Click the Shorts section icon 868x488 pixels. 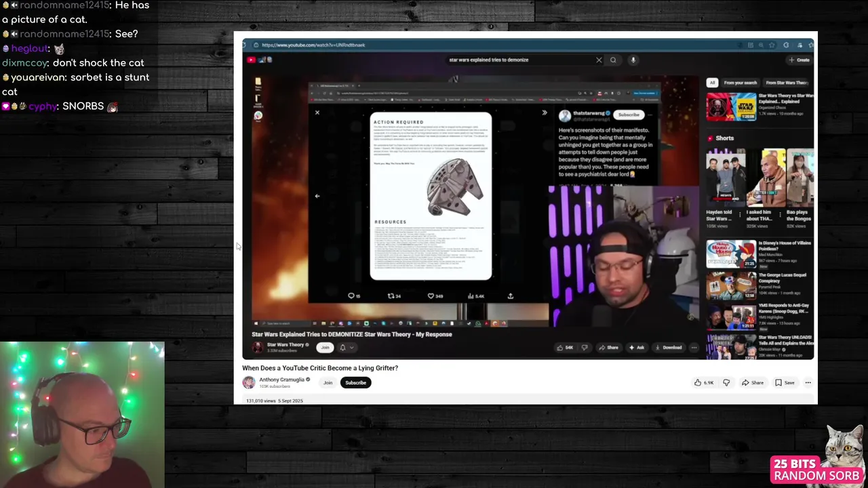(x=711, y=138)
